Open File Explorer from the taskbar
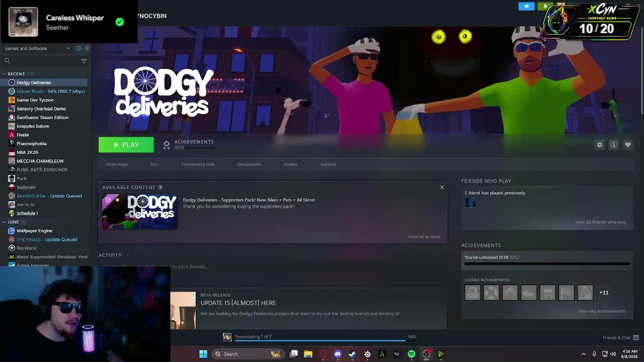Image resolution: width=644 pixels, height=362 pixels. [x=308, y=354]
